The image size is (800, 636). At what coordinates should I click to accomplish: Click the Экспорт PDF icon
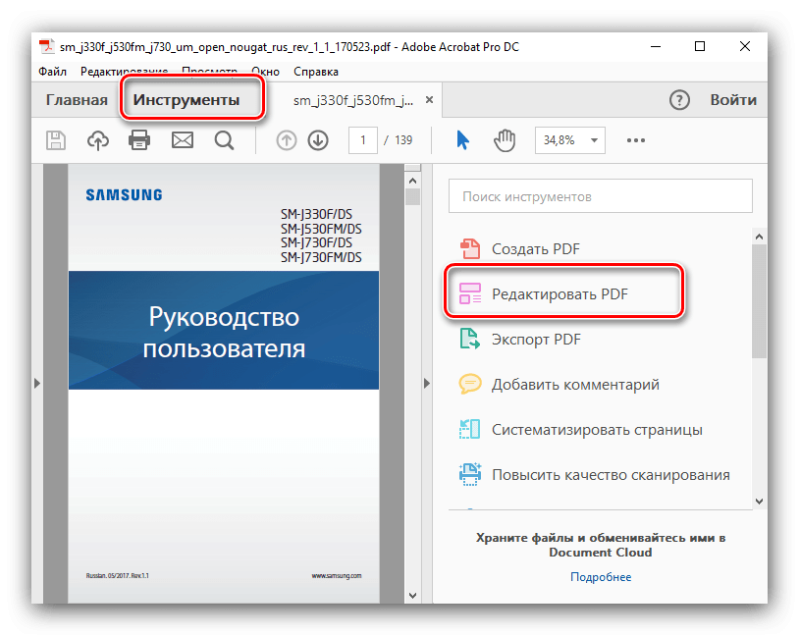[470, 339]
